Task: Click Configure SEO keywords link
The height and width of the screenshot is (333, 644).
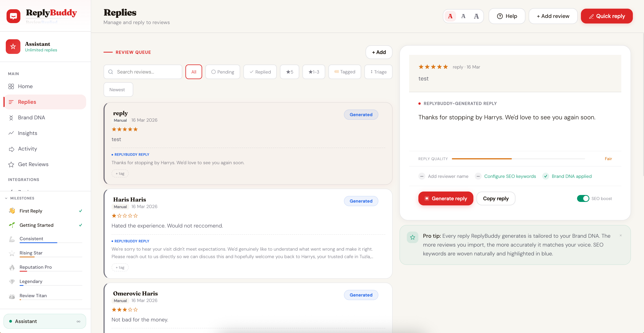Action: click(510, 176)
